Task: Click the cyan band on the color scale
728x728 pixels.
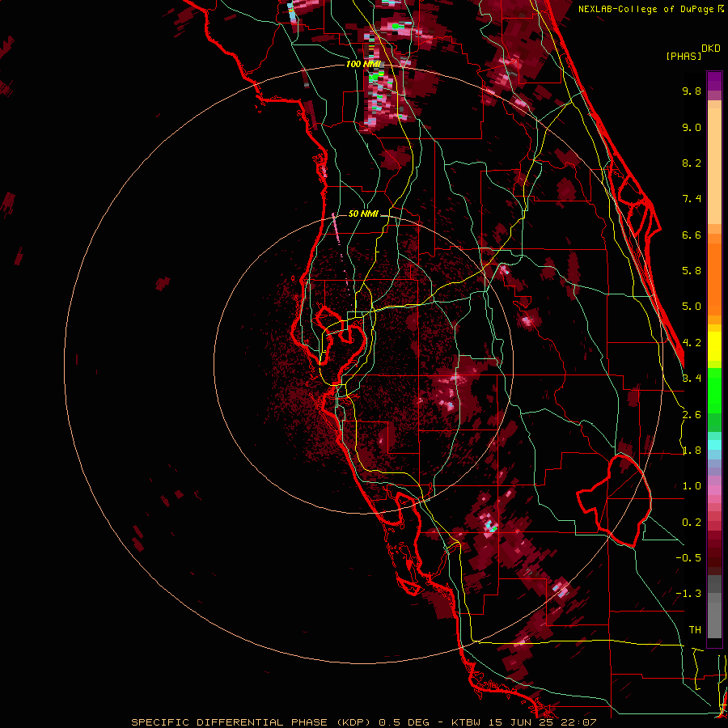Action: [714, 445]
